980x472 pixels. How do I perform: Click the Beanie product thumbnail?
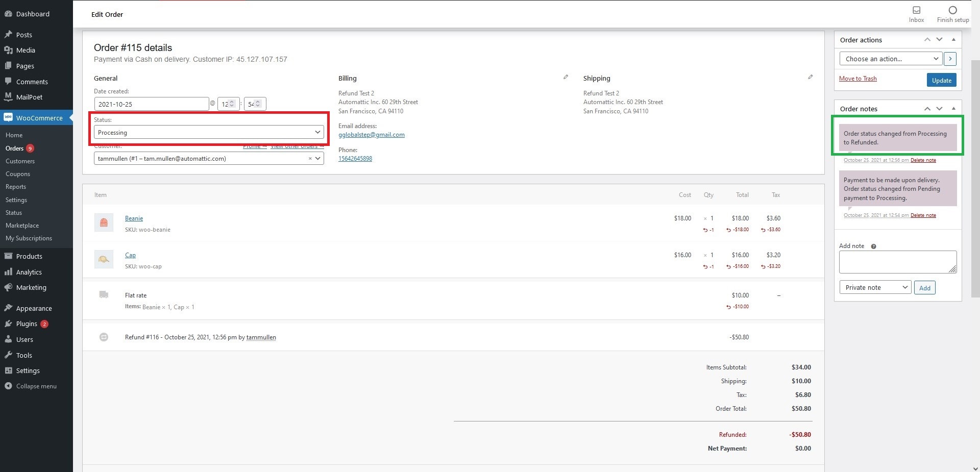[104, 222]
